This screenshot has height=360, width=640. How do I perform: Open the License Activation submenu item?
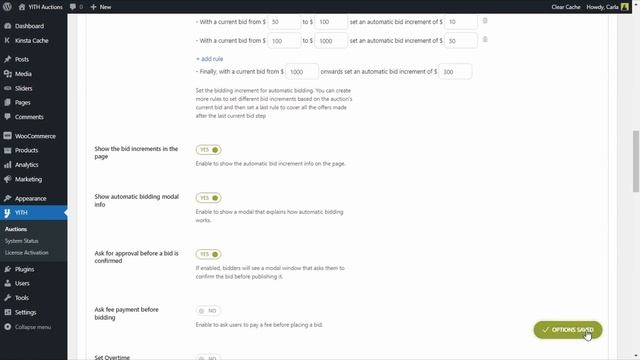click(27, 253)
